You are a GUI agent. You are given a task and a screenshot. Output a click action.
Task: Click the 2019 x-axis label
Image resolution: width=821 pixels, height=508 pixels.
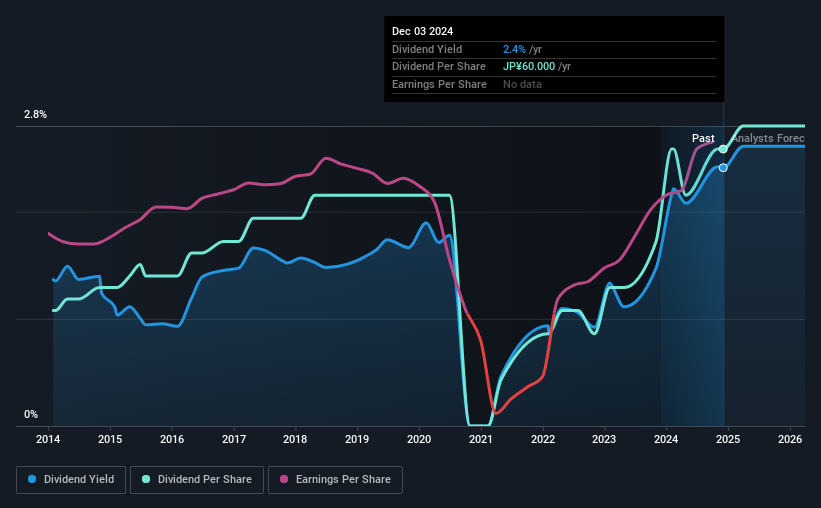point(357,439)
